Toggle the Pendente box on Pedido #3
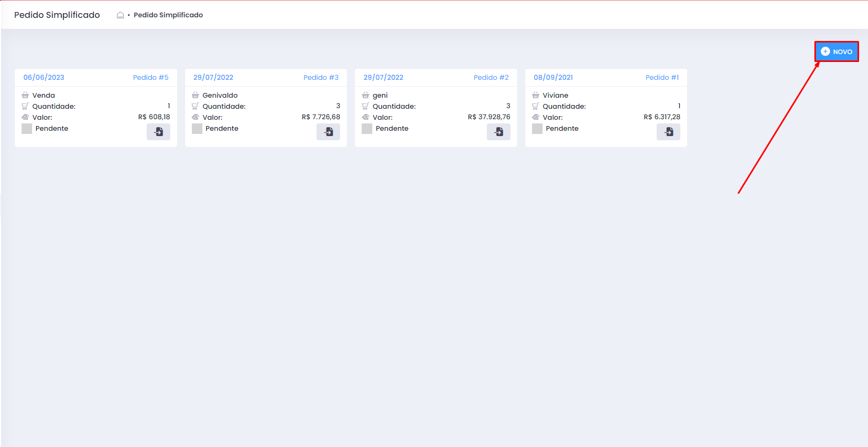The image size is (868, 447). point(197,129)
